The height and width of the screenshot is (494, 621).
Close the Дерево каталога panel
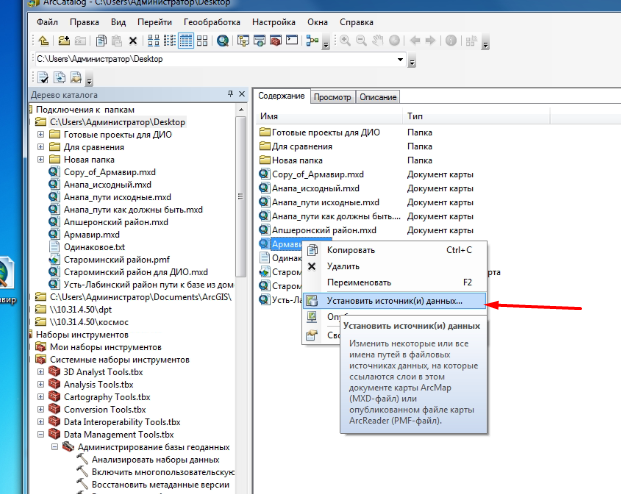pyautogui.click(x=242, y=94)
